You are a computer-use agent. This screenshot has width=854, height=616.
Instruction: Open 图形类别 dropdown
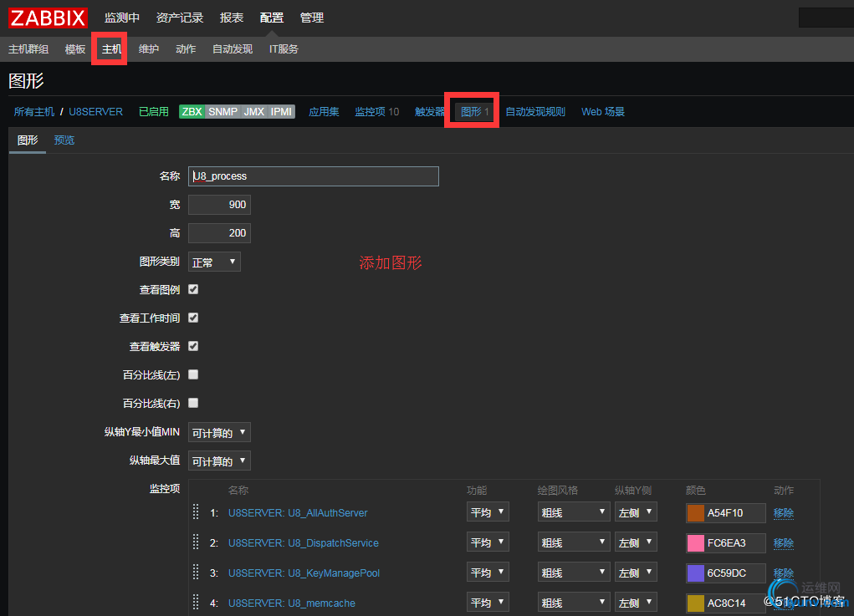[214, 262]
